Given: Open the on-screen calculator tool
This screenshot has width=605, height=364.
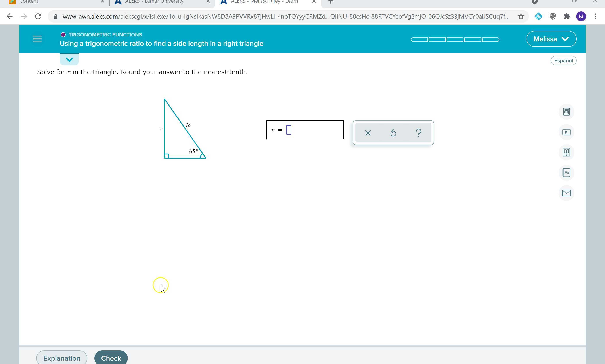Looking at the screenshot, I should (567, 112).
